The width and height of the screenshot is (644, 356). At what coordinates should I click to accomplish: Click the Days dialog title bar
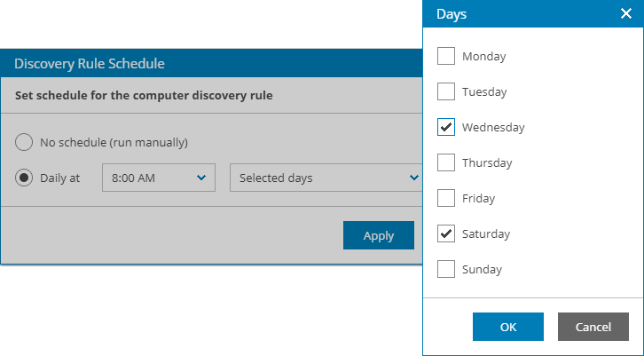coord(514,13)
